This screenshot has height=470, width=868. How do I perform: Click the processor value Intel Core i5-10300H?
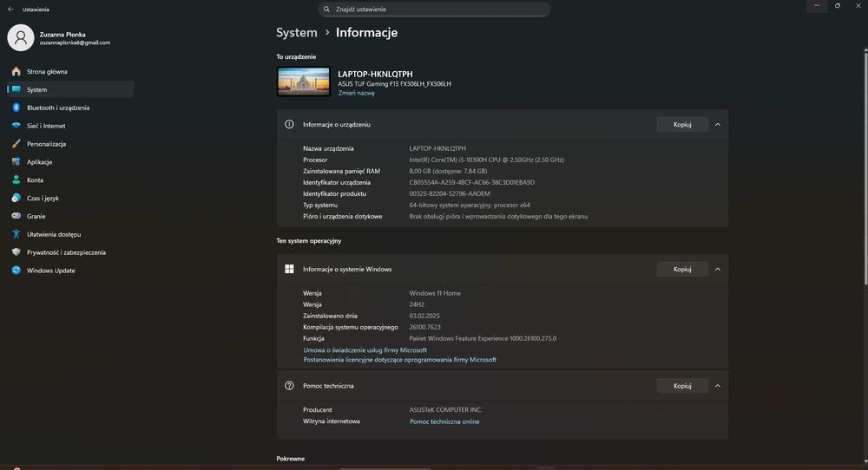[487, 160]
